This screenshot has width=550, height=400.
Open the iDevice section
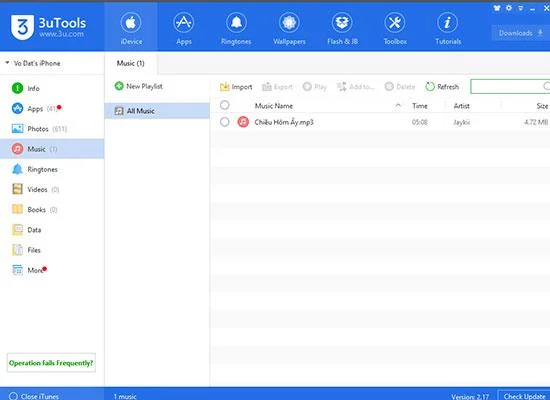[x=131, y=28]
